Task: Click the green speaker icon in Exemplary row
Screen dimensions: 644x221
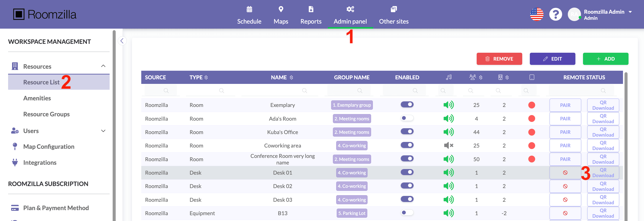Action: [x=449, y=105]
